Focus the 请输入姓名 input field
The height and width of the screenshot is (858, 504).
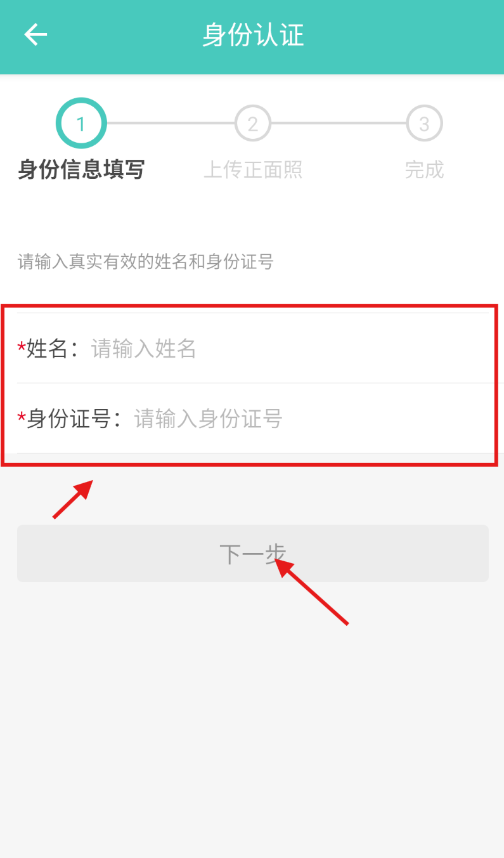290,348
